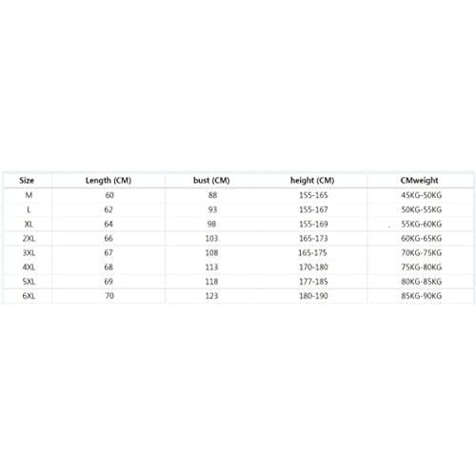The width and height of the screenshot is (476, 476).
Task: Click the 85KG-90KG weight cell
Action: [421, 296]
